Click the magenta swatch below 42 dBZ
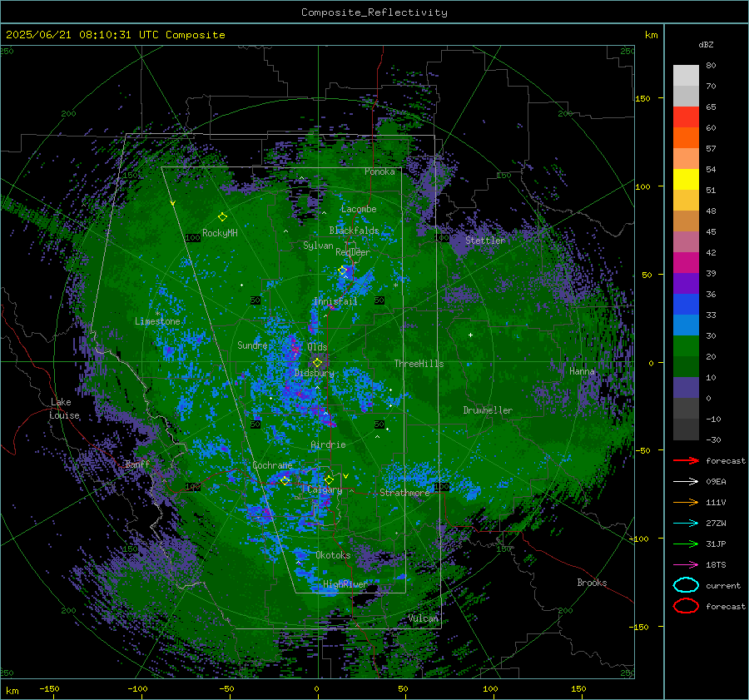749x700 pixels. pos(686,263)
